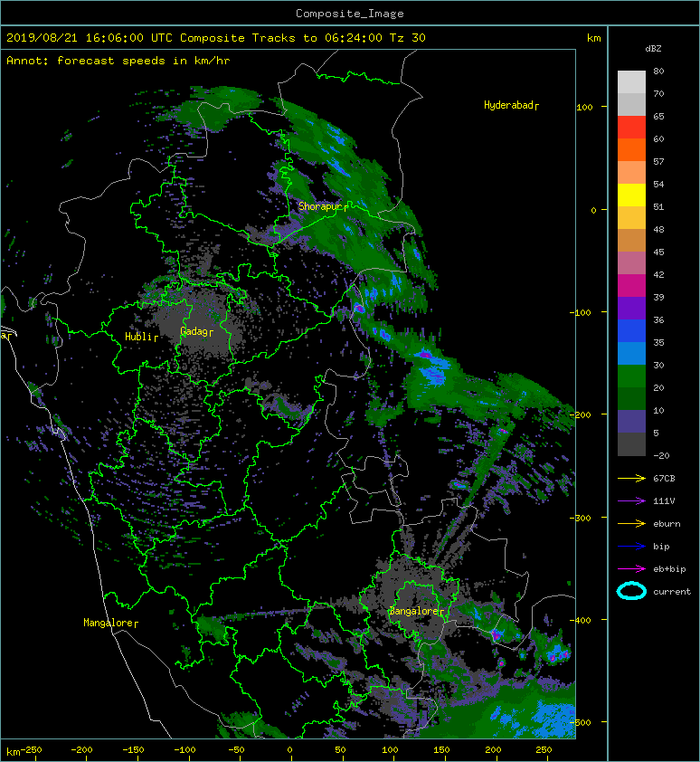Click the Composite_Image title text

(x=350, y=14)
